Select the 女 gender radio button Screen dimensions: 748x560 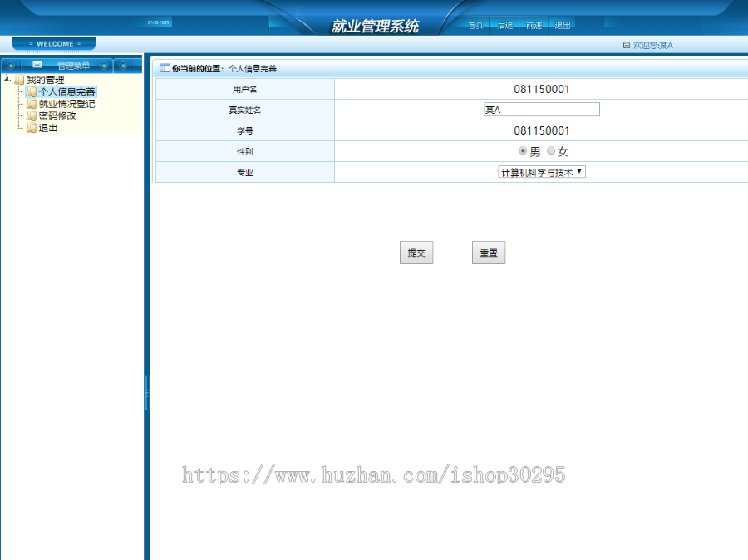click(x=550, y=151)
